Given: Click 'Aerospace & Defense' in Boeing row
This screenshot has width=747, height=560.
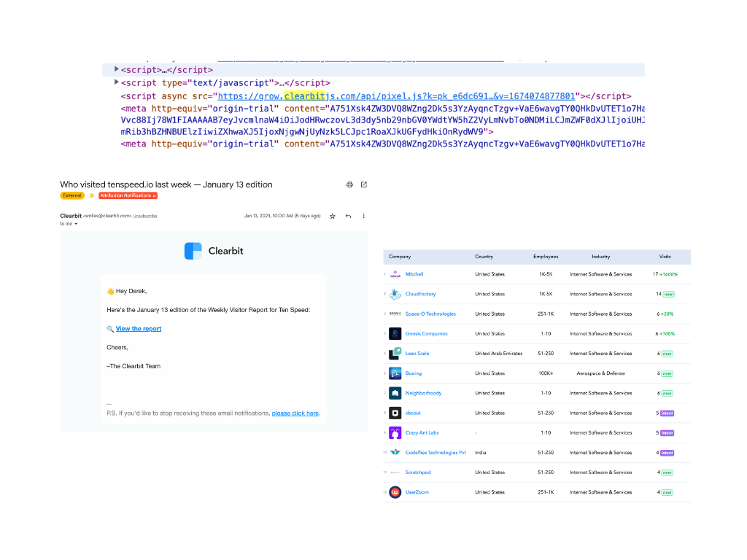Looking at the screenshot, I should coord(601,373).
